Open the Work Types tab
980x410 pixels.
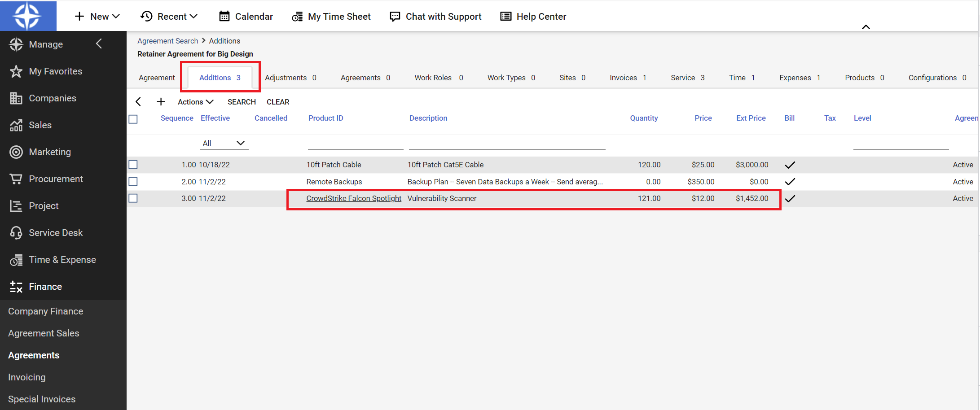(511, 78)
